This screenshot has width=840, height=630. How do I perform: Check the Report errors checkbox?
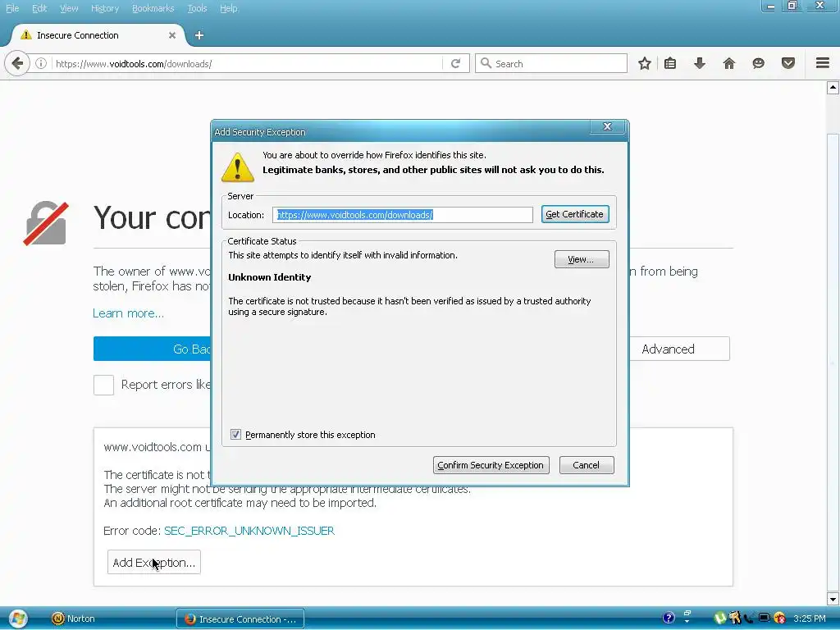(x=103, y=385)
